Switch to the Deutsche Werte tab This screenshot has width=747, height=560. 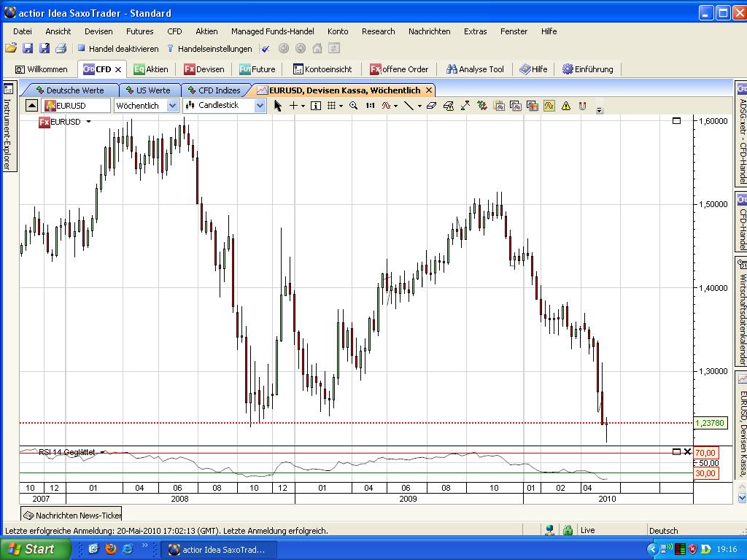74,90
